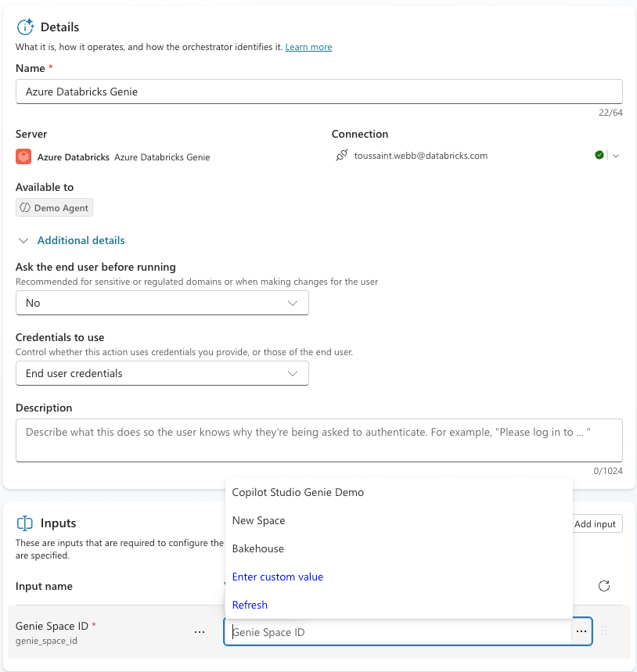Expand the connection dropdown chevron

coord(616,156)
